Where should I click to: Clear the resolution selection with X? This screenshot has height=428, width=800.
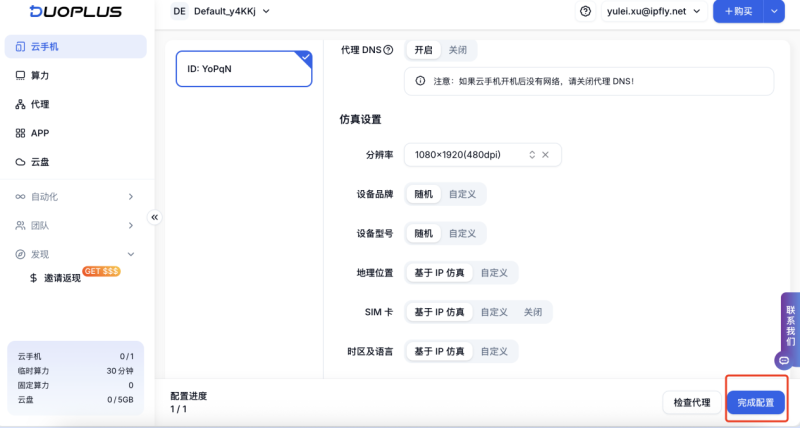545,155
